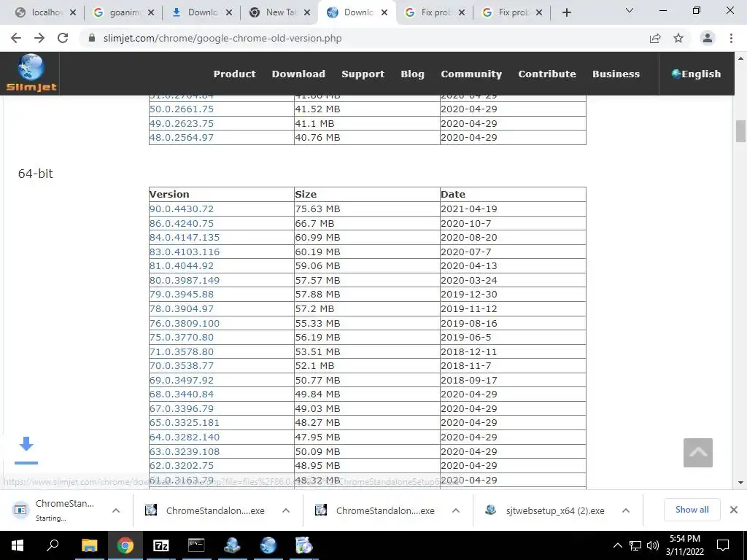Close the goanime Google tab
Image resolution: width=747 pixels, height=560 pixels.
(151, 13)
